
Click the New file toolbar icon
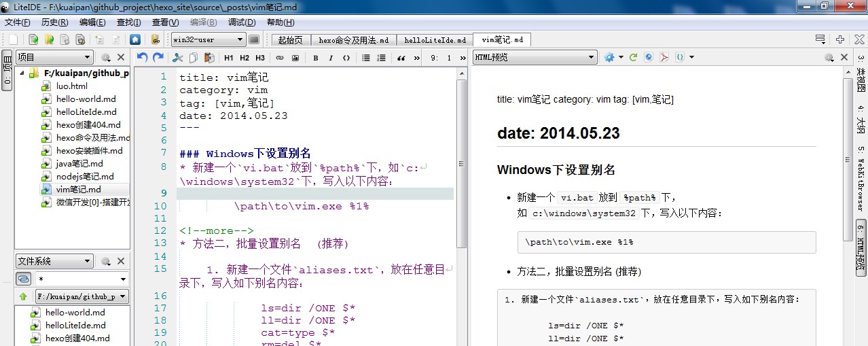14,39
